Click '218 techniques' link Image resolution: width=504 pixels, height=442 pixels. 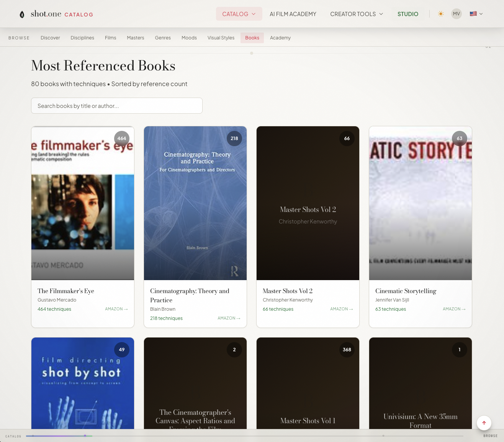click(x=166, y=318)
